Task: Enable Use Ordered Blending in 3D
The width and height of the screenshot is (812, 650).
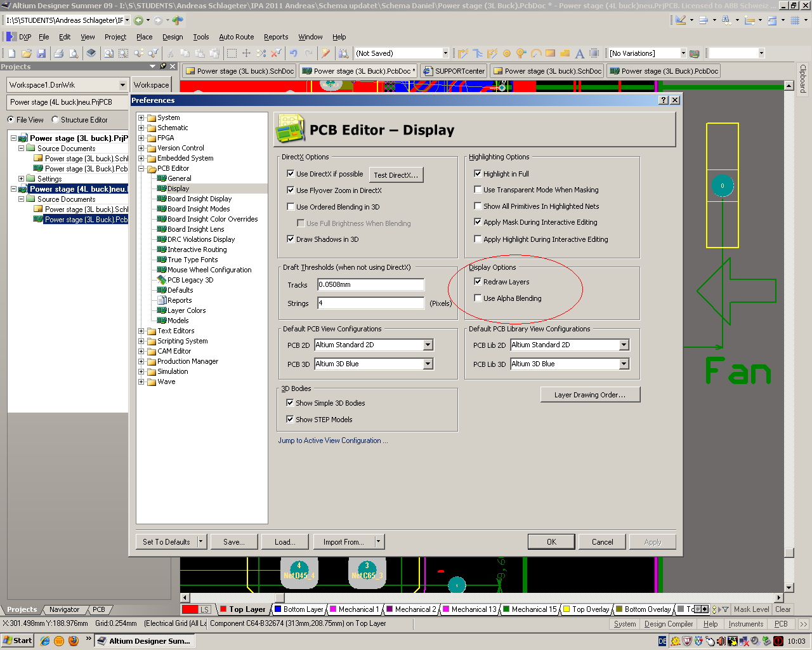Action: pos(291,206)
